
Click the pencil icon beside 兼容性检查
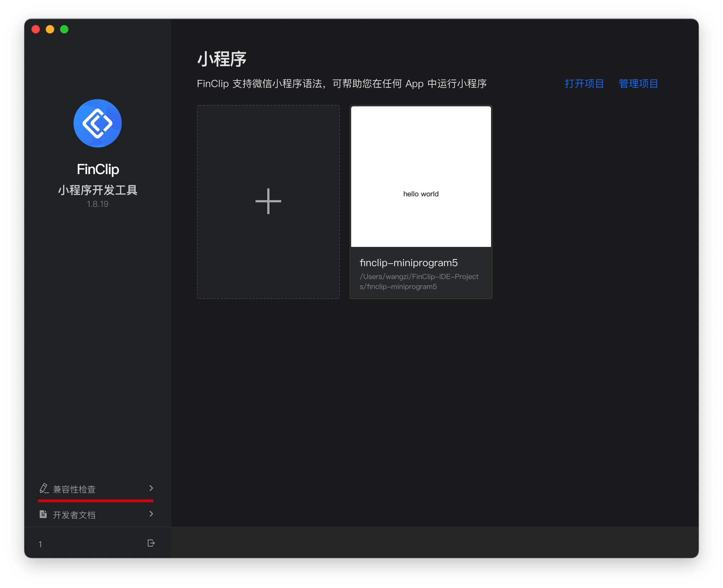pos(44,488)
